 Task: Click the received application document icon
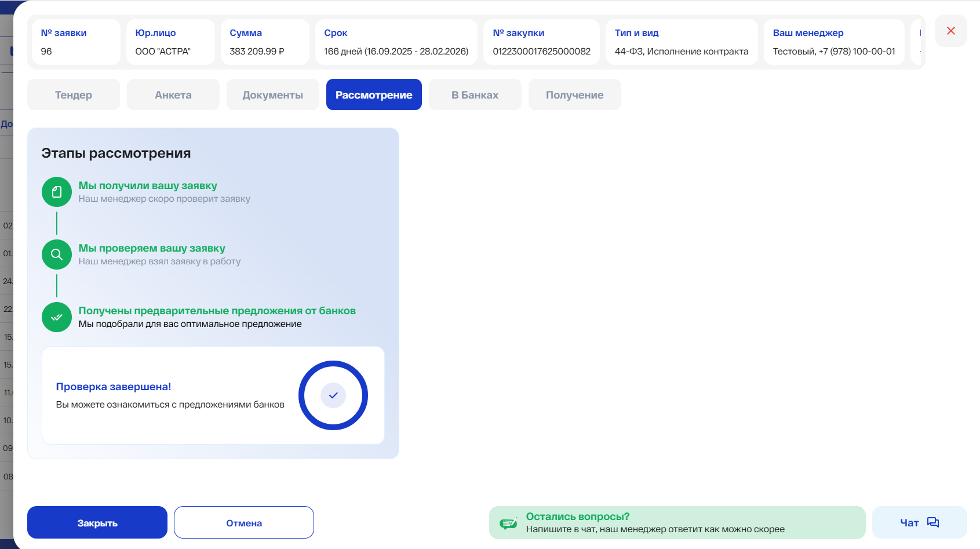[x=57, y=192]
